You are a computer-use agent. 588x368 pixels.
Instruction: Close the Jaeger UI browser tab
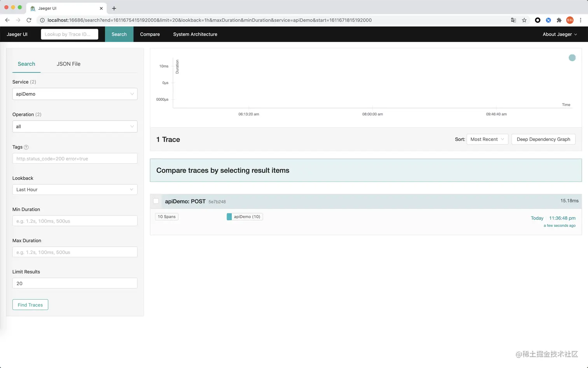101,8
